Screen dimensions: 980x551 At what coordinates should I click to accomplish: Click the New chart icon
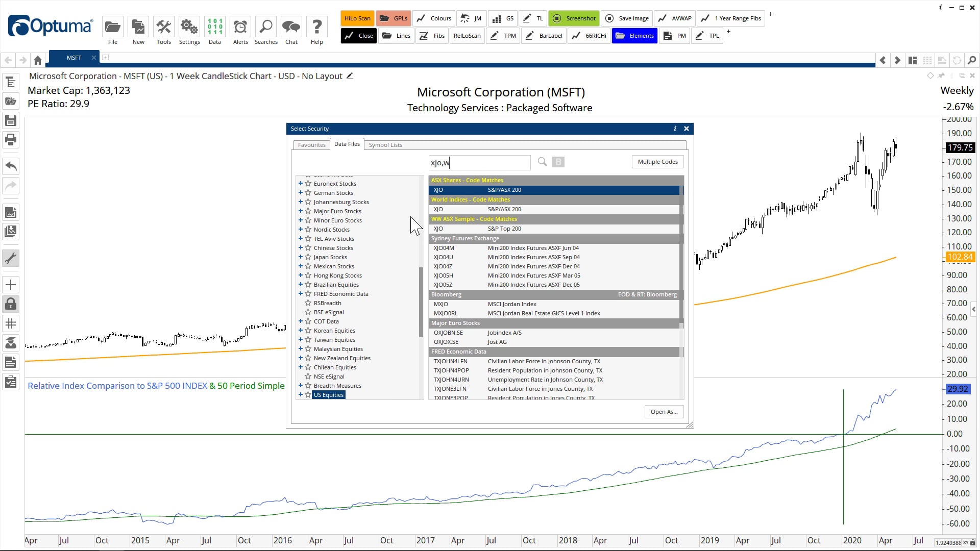[x=138, y=27]
